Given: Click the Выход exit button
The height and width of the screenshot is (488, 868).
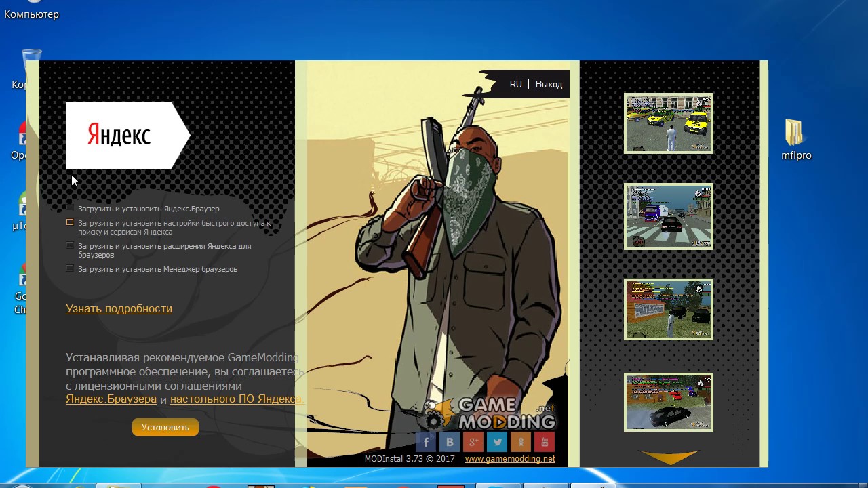Looking at the screenshot, I should coord(549,84).
